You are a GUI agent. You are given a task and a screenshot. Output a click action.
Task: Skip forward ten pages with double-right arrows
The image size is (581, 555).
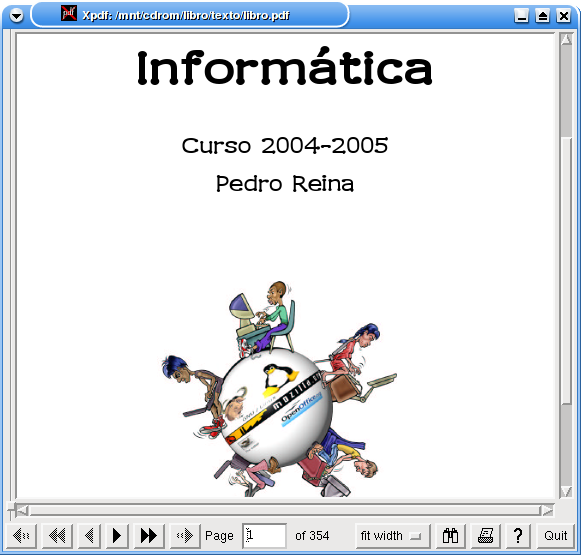(149, 535)
